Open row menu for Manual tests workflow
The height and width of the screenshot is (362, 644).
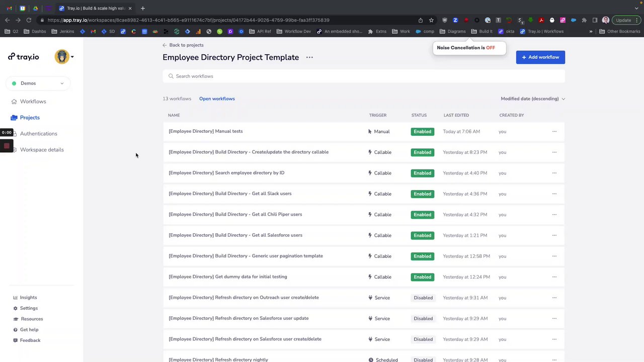[554, 132]
